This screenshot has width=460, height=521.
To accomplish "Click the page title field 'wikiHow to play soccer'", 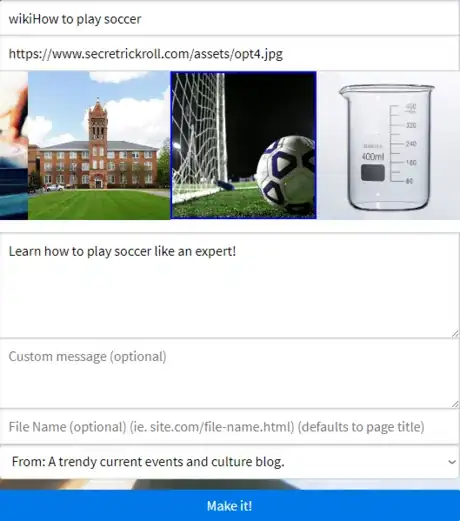I will click(x=230, y=18).
